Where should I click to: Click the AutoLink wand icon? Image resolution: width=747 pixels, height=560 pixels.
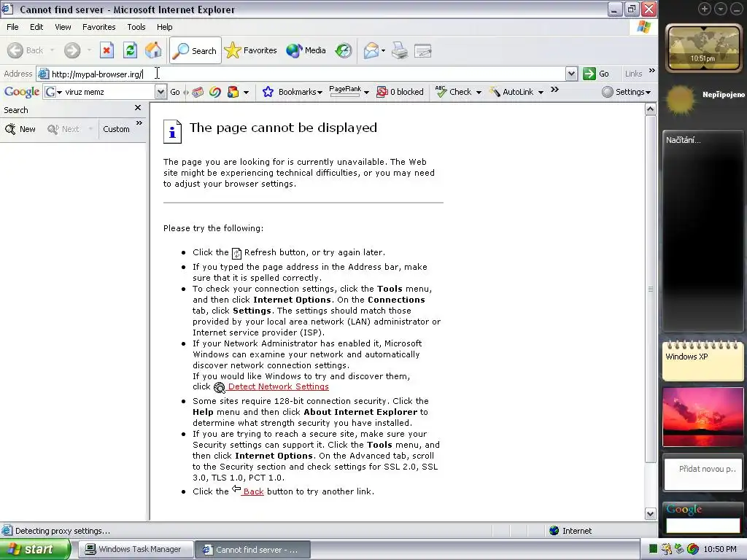click(495, 92)
